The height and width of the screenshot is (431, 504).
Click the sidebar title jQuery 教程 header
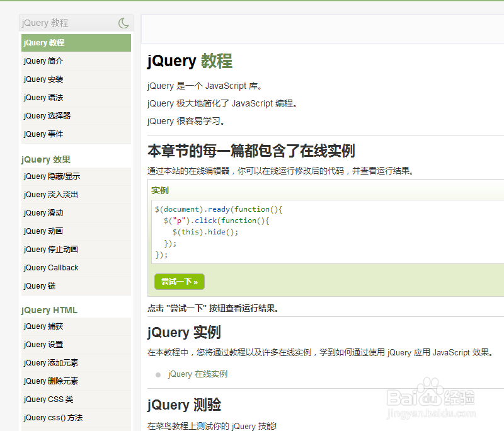pos(45,23)
